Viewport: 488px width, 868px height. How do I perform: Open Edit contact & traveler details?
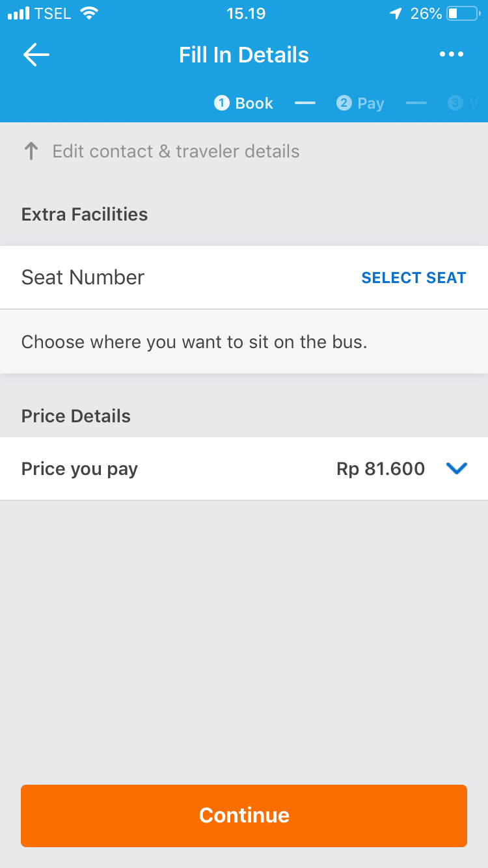[x=176, y=152]
